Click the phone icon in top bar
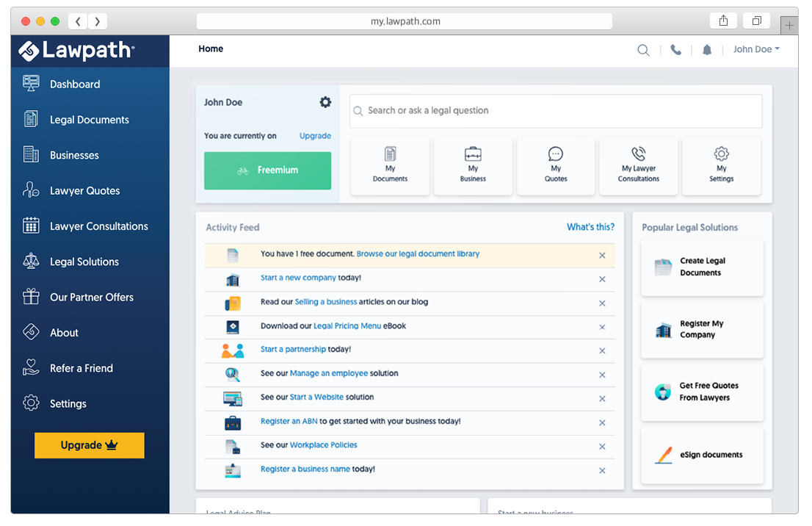 tap(675, 50)
